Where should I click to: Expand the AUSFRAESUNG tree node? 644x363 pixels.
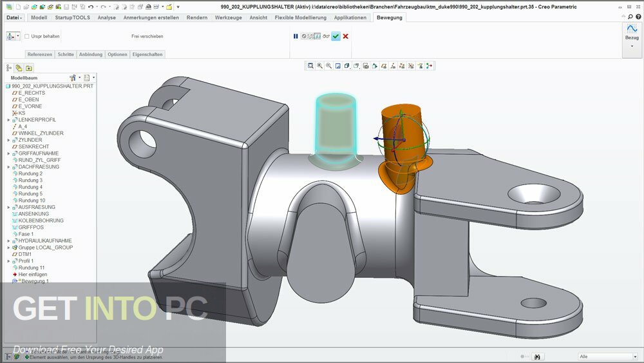pyautogui.click(x=8, y=207)
